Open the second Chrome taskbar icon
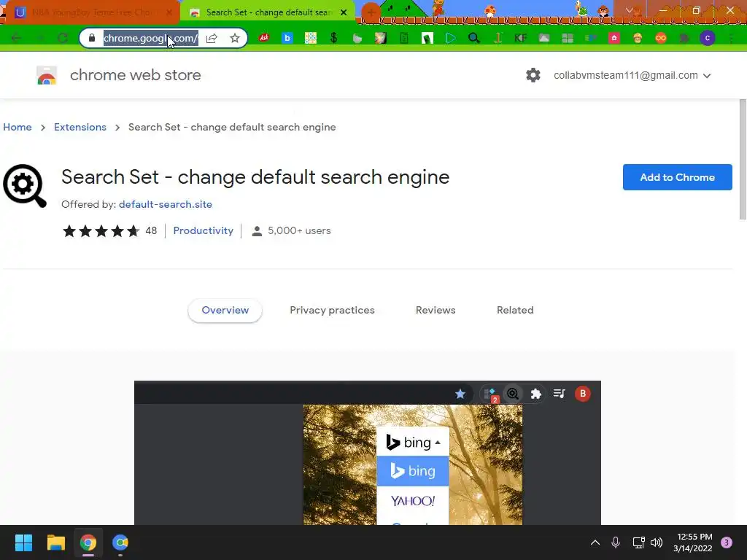 [120, 542]
